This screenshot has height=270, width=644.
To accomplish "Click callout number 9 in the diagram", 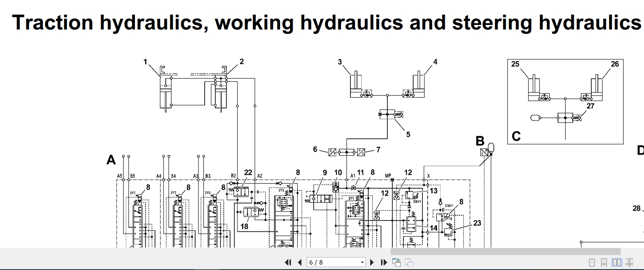I will point(325,172).
